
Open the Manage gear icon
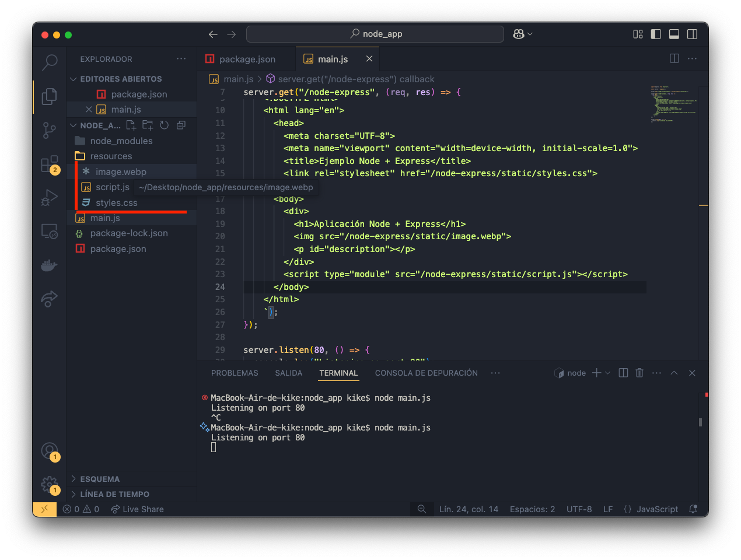coord(50,485)
